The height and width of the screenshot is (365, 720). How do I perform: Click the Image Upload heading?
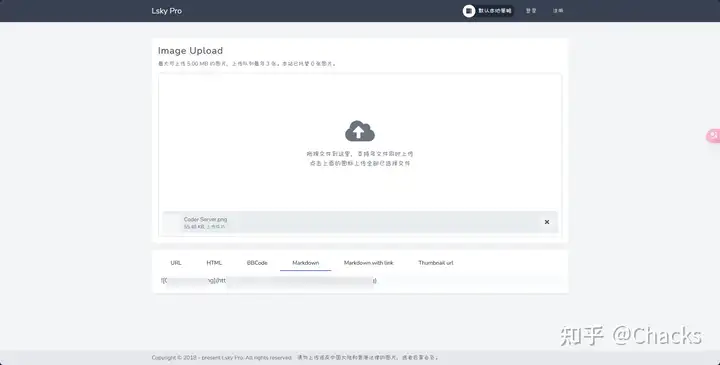[190, 51]
